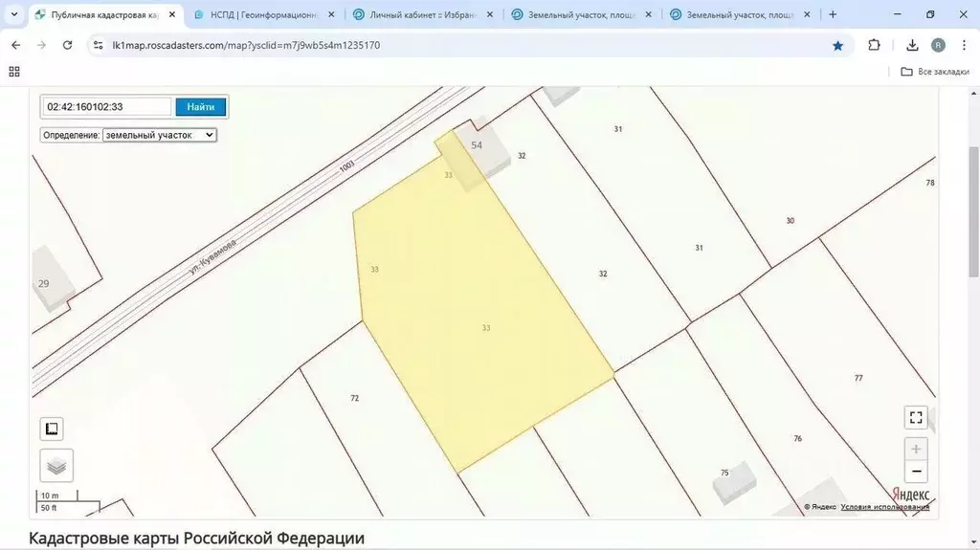Open the "земельный участок" type dropdown

[160, 135]
